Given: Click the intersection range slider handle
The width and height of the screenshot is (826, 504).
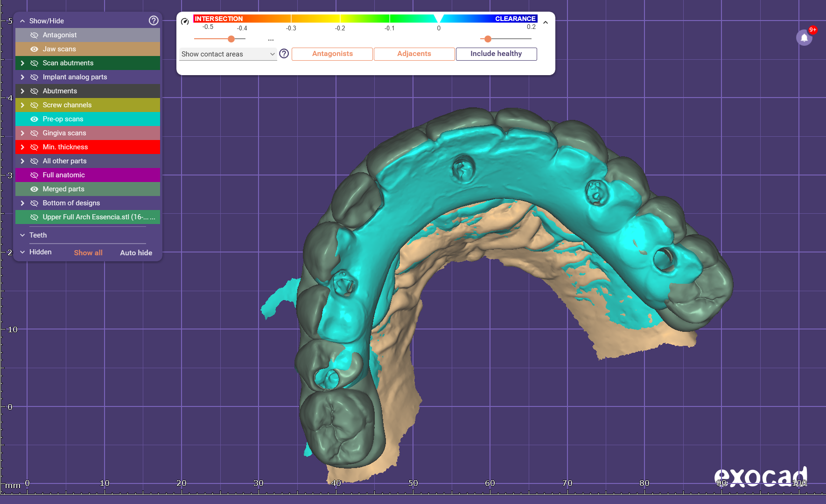Looking at the screenshot, I should click(231, 39).
